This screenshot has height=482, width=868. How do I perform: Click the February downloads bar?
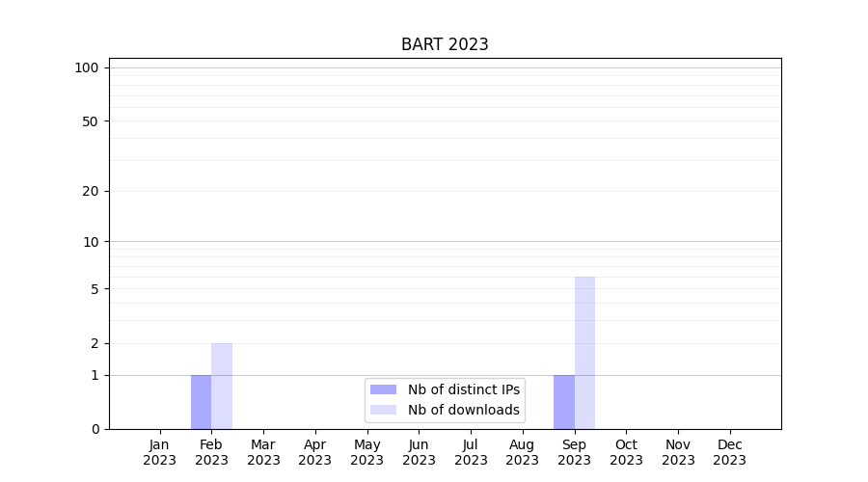pos(222,386)
